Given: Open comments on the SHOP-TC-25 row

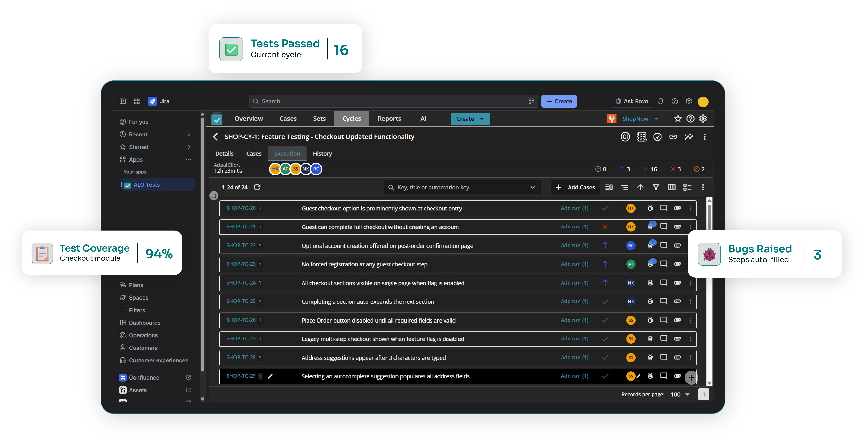Looking at the screenshot, I should 664,301.
